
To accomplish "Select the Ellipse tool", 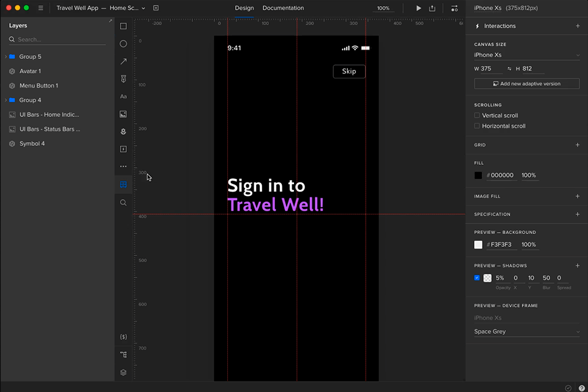I will pyautogui.click(x=123, y=44).
